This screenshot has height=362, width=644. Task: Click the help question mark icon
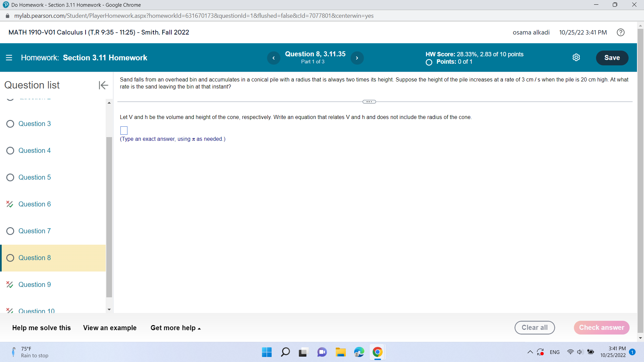tap(621, 32)
